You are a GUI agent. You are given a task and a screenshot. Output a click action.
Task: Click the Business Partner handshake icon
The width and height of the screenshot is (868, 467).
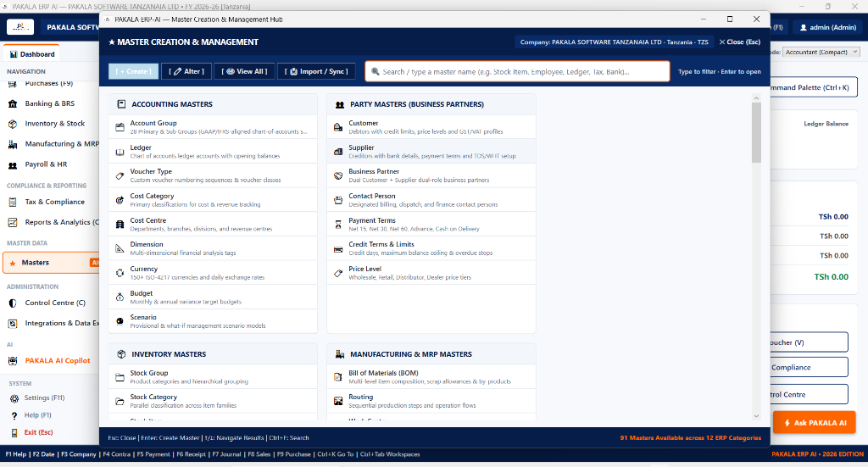click(338, 176)
